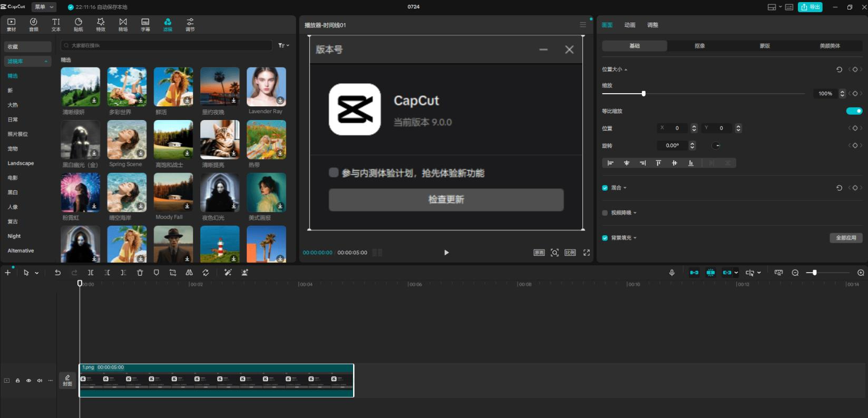Click the 收藏 favorites button
868x418 pixels.
click(x=28, y=47)
